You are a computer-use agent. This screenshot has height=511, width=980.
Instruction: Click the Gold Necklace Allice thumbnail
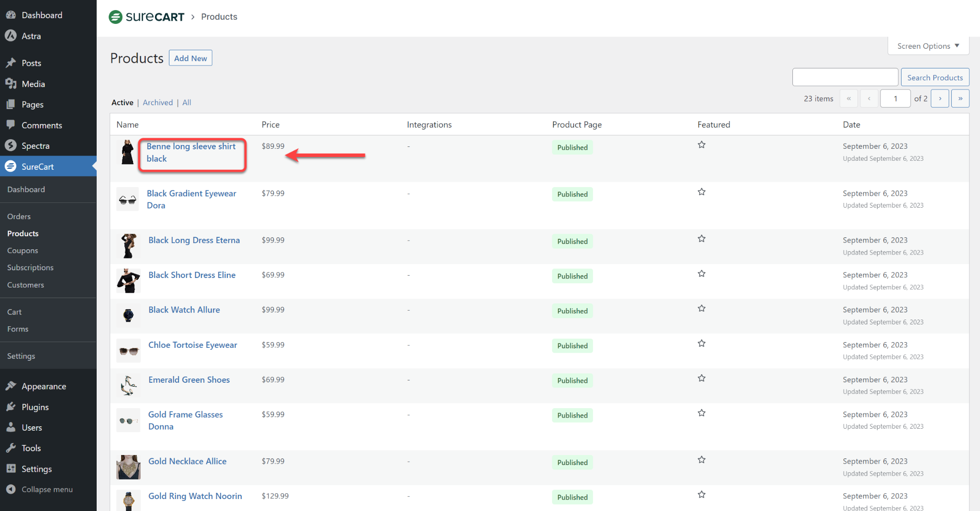point(128,467)
